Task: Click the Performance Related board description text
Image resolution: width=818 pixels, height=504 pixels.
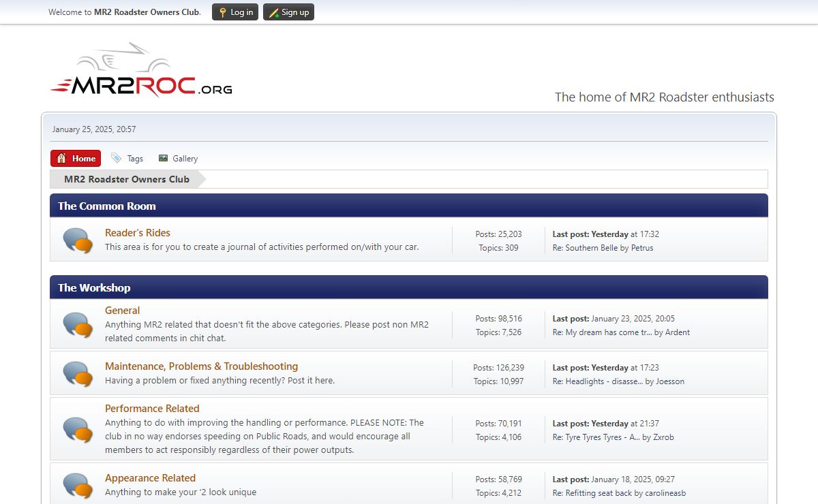Action: [264, 437]
